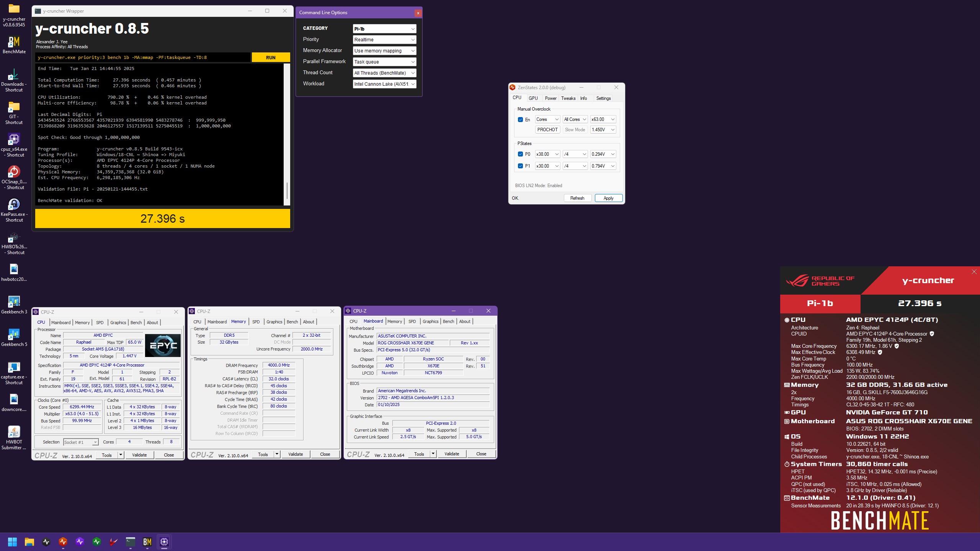Screen dimensions: 980x551
Task: Toggle the P1 PState checkbox
Action: (520, 166)
